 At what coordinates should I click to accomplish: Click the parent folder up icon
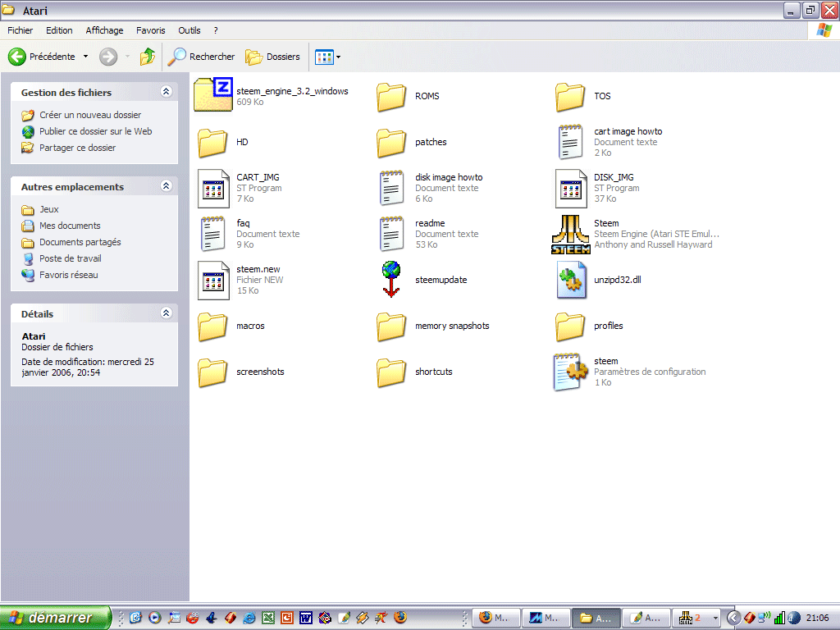(148, 57)
